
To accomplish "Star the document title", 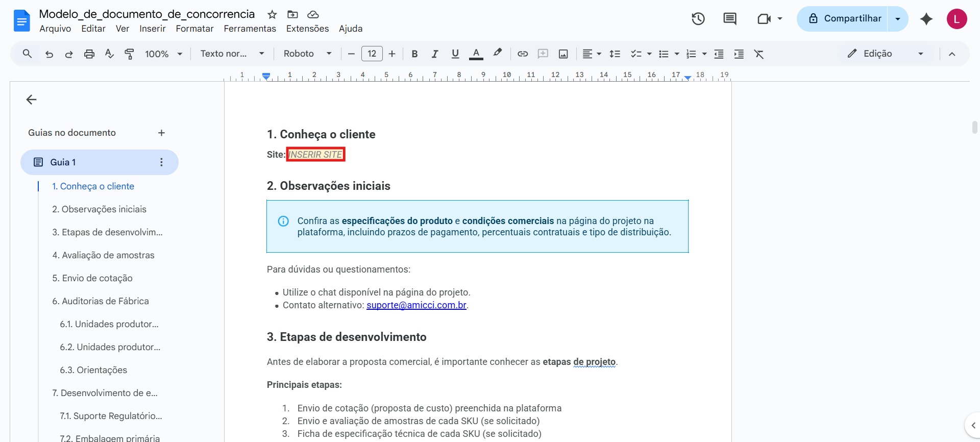I will point(272,14).
